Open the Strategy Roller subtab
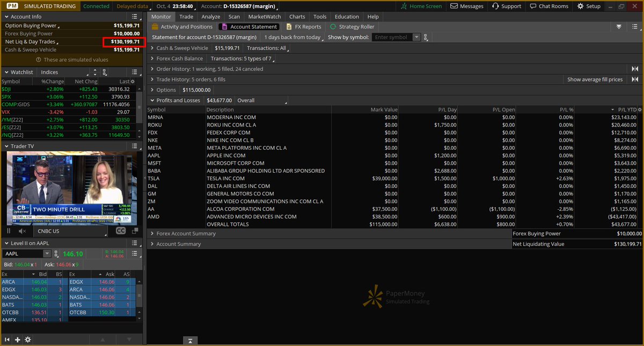Viewport: 644px width, 346px height. coord(352,26)
